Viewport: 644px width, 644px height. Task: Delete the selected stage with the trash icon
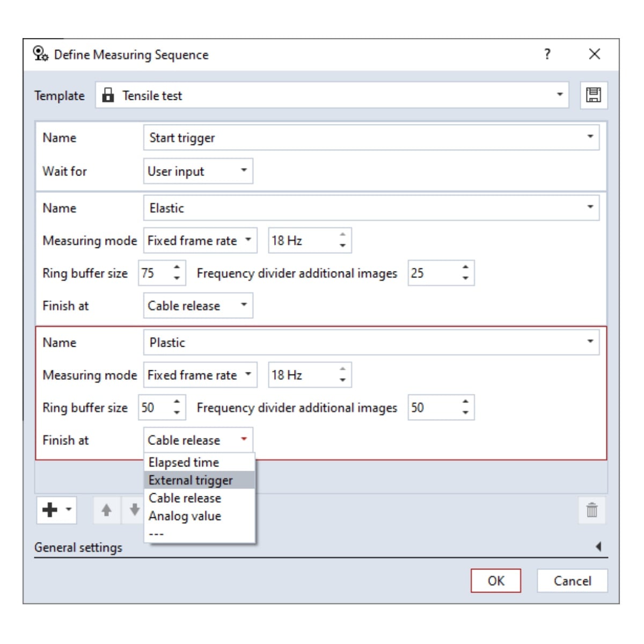tap(592, 510)
